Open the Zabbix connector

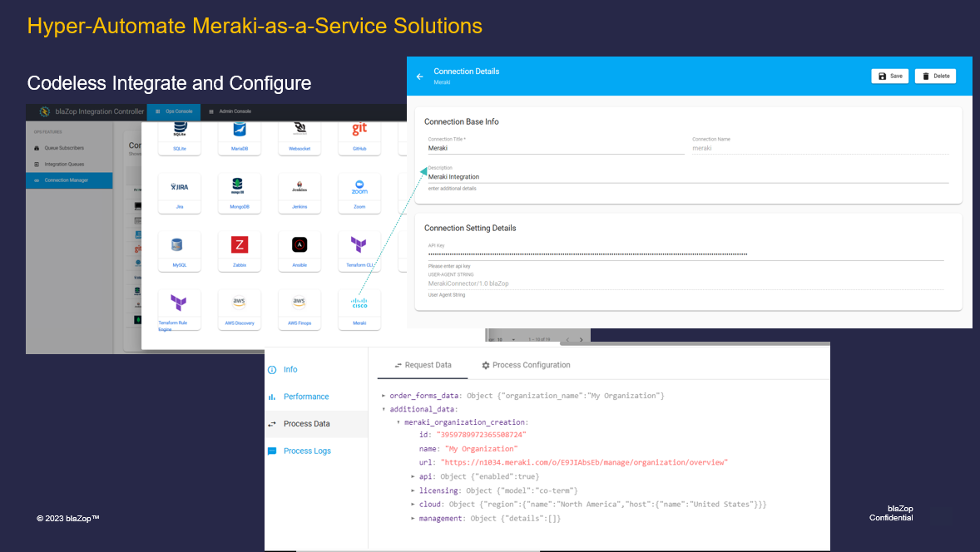[x=239, y=251]
